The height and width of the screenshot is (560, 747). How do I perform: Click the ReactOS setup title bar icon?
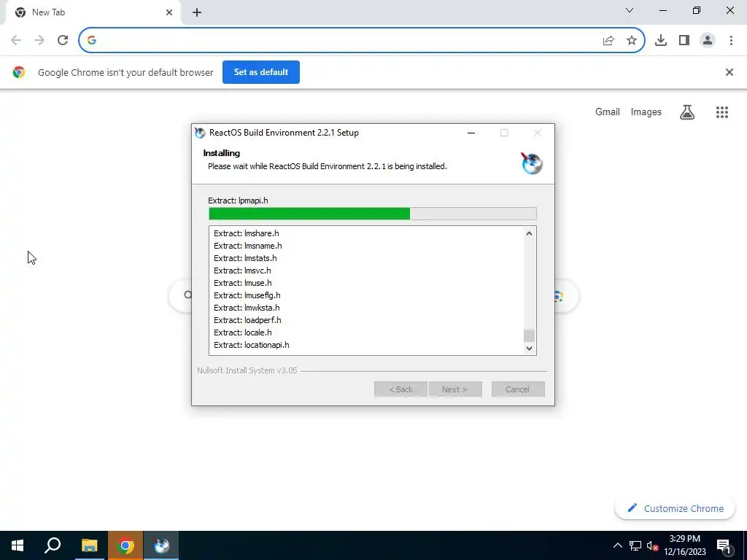200,133
